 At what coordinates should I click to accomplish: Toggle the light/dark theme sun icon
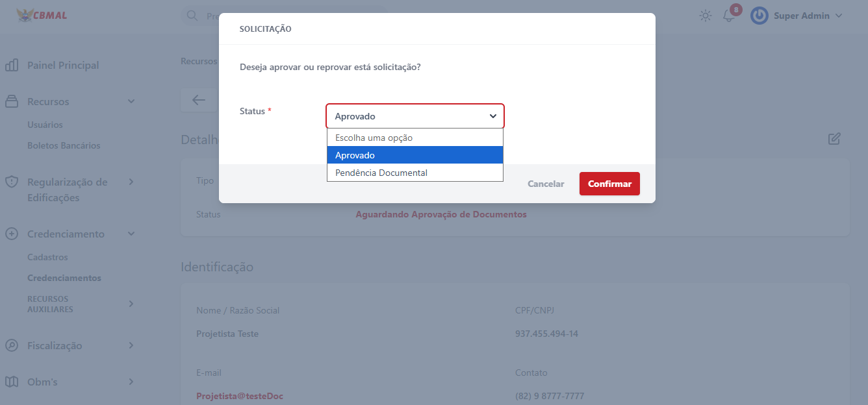pos(705,16)
